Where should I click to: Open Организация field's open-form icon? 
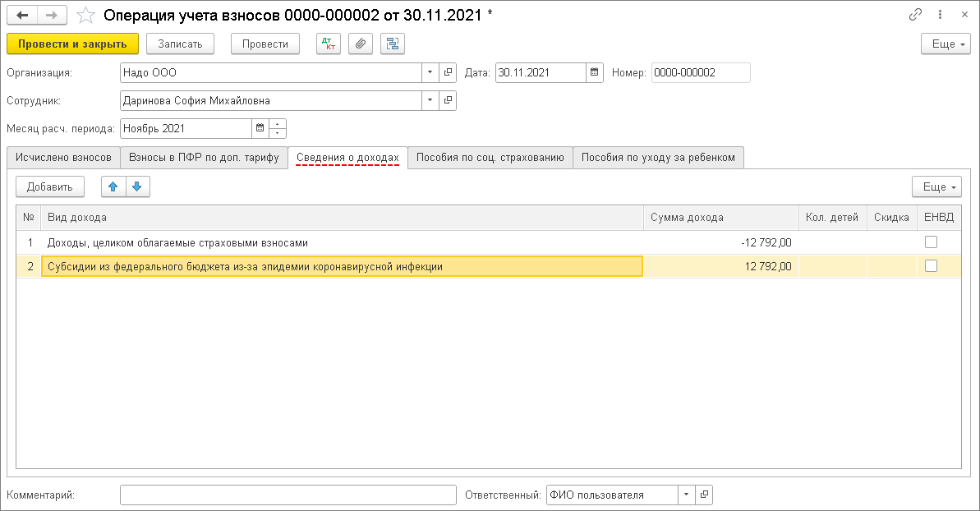coord(448,72)
